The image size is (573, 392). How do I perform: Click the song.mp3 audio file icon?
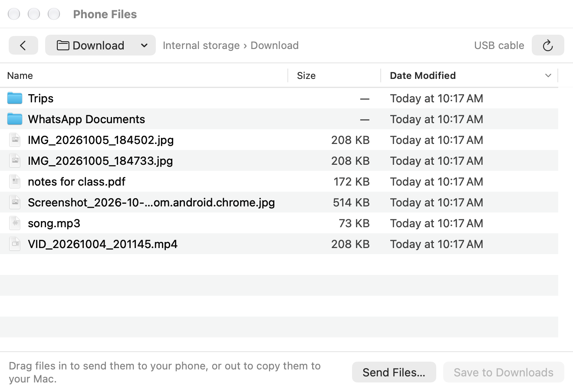point(15,223)
